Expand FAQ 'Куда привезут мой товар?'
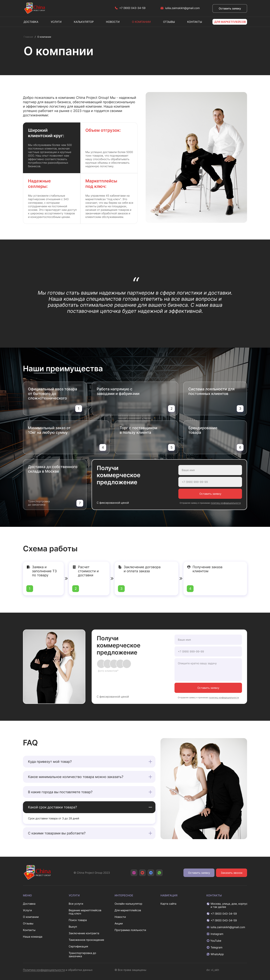Image resolution: width=270 pixels, height=980 pixels. pyautogui.click(x=89, y=762)
